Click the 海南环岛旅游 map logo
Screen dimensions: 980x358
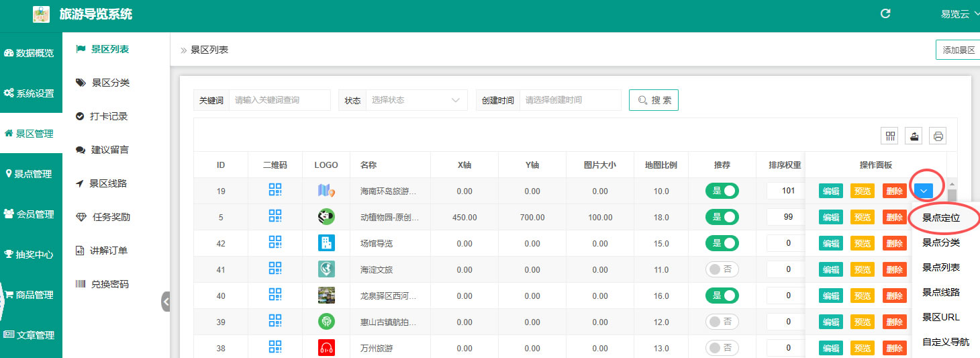326,191
